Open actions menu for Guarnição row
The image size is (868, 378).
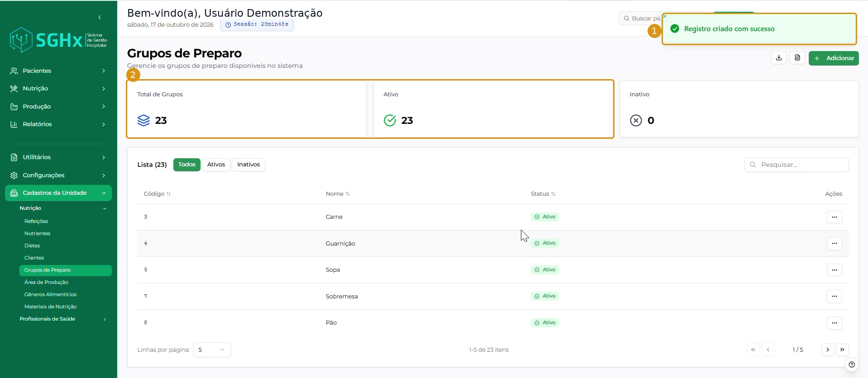tap(834, 243)
